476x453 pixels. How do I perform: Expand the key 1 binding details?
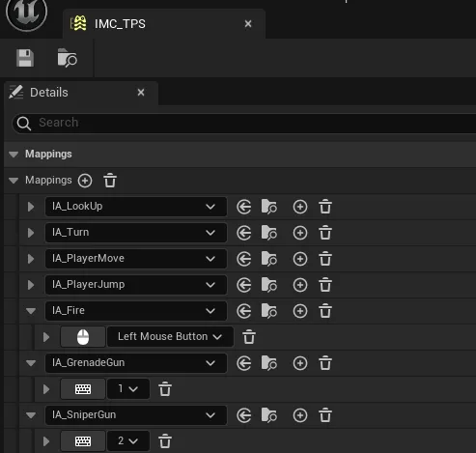[x=46, y=389]
